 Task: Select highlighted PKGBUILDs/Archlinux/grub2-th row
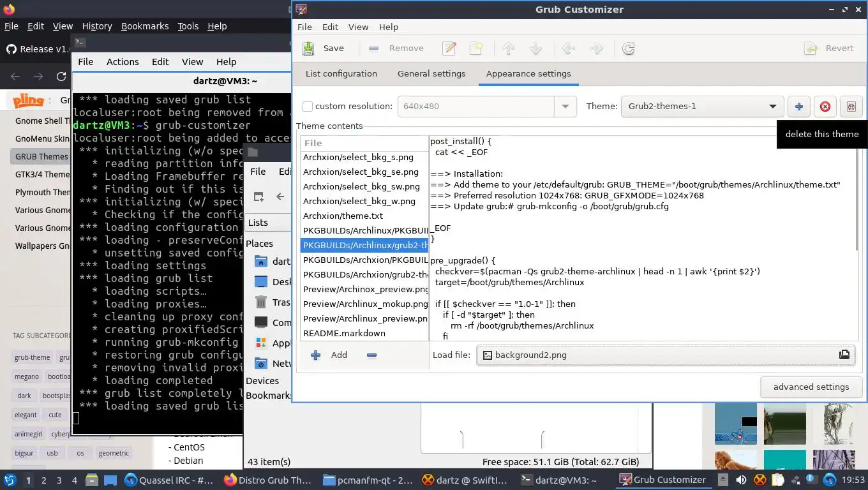pos(364,245)
